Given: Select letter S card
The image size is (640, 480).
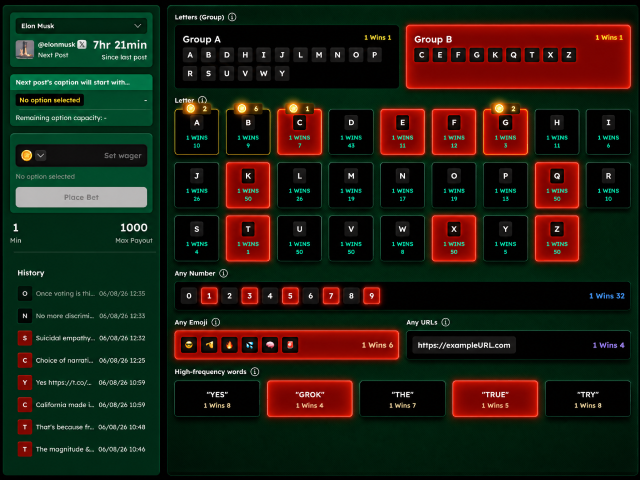Looking at the screenshot, I should [x=197, y=238].
